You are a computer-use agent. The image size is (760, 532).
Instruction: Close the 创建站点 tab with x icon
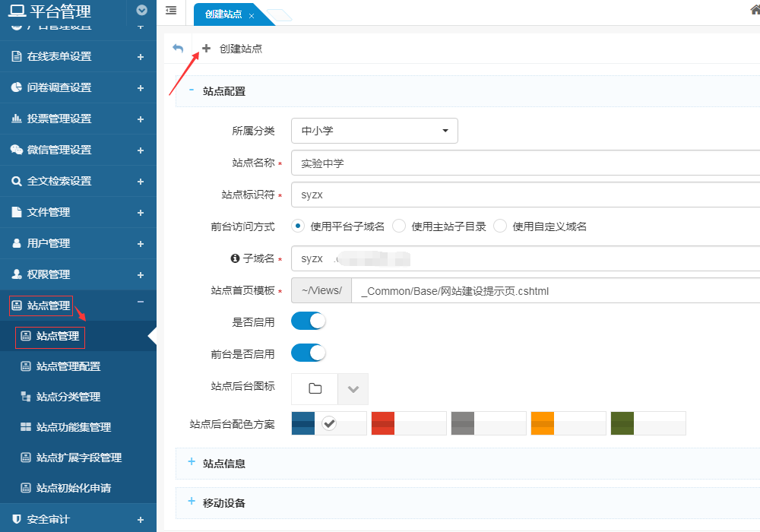[x=252, y=15]
